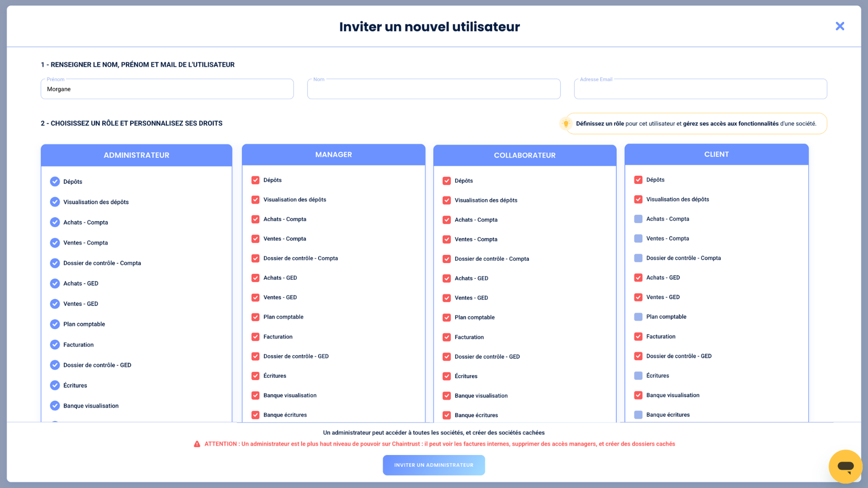This screenshot has width=868, height=488.
Task: Enable Client Banque écritures checkbox
Action: point(638,415)
